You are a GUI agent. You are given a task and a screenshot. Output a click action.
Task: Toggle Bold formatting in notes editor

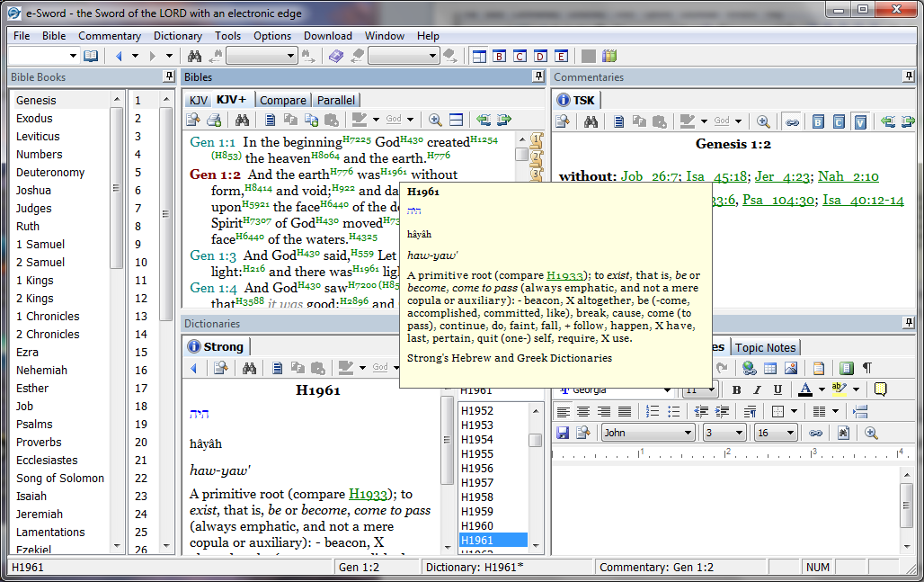coord(737,389)
